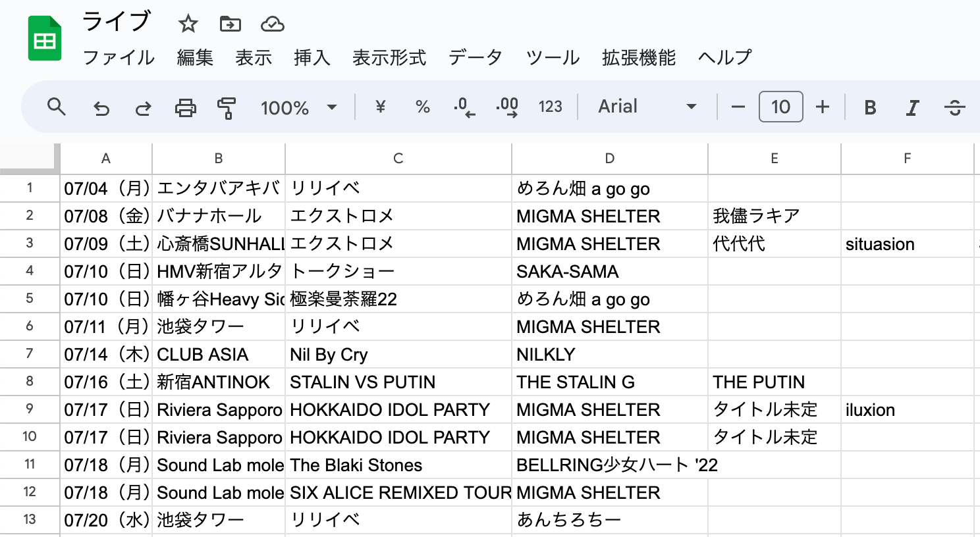Toggle bold formatting
Screen dimensions: 980x537
tap(870, 107)
